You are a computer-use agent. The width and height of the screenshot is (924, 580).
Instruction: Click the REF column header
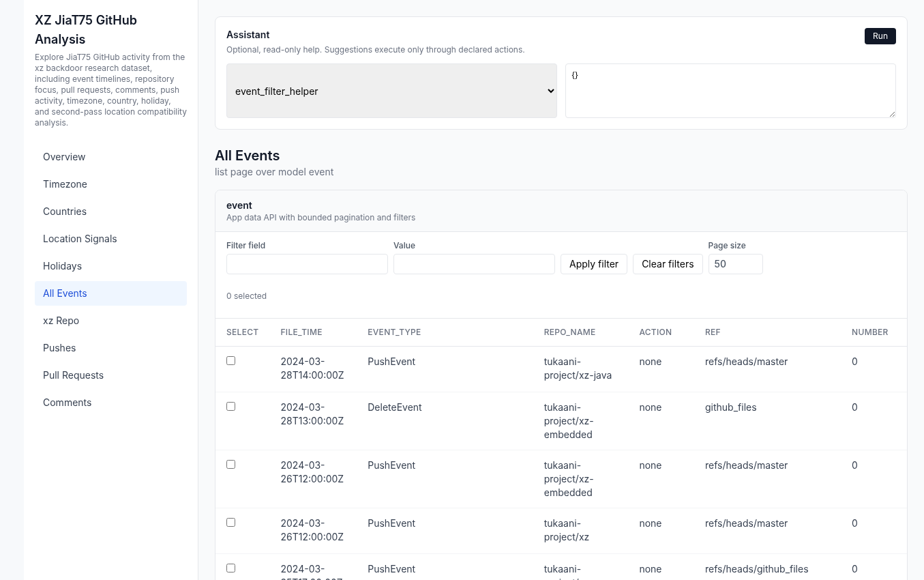(x=713, y=332)
